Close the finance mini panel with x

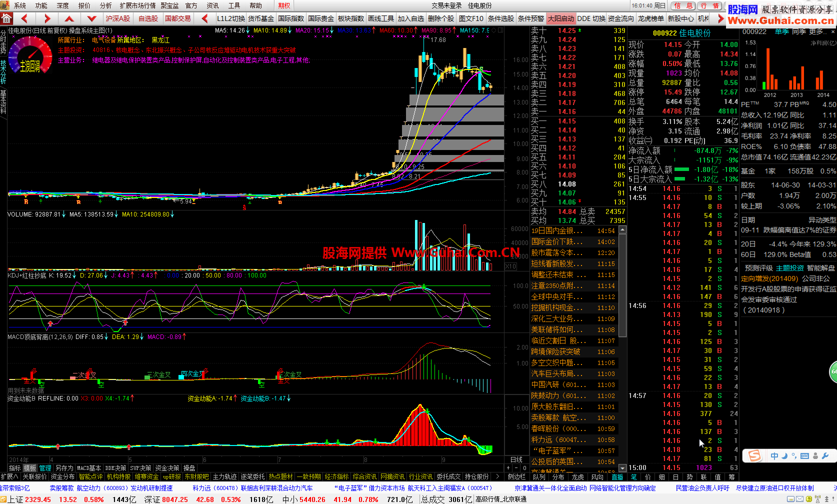tap(832, 31)
